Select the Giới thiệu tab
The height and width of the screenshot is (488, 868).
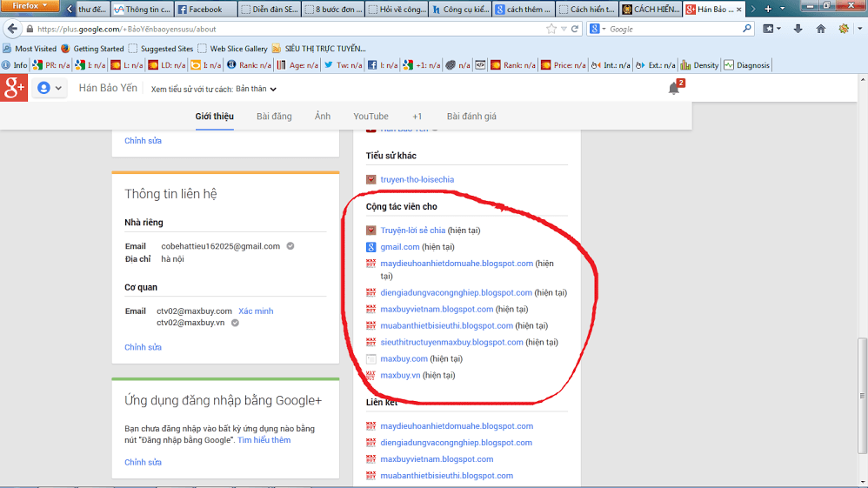(x=214, y=117)
